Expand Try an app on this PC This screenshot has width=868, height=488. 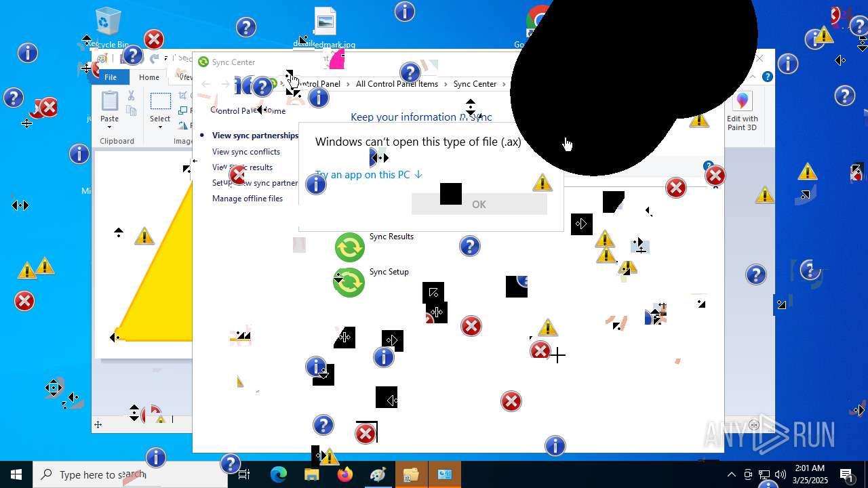point(369,174)
